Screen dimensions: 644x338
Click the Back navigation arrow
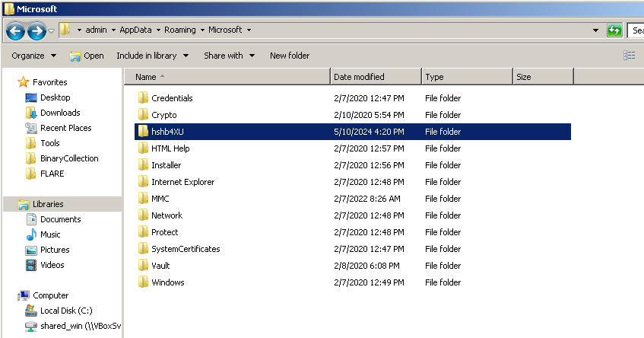coord(16,30)
